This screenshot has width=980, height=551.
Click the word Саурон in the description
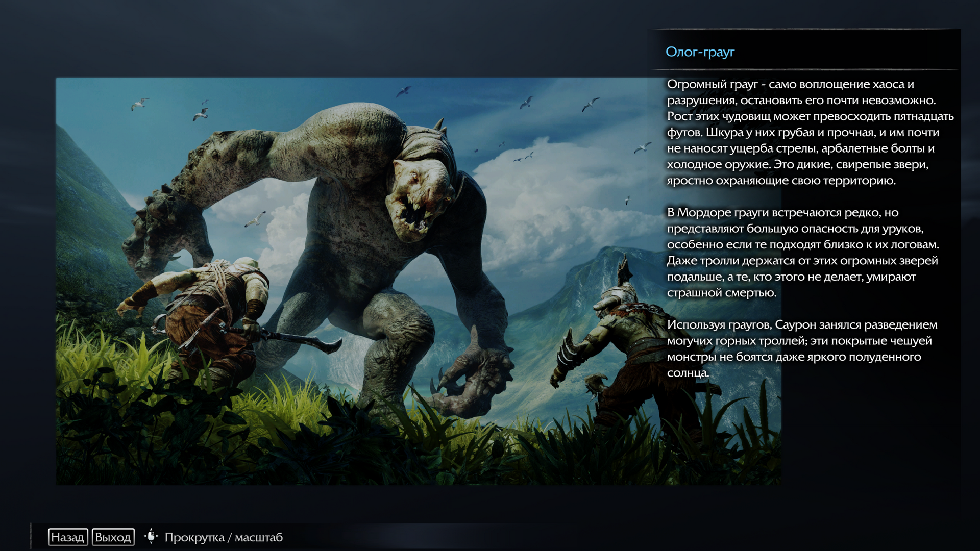pyautogui.click(x=796, y=325)
